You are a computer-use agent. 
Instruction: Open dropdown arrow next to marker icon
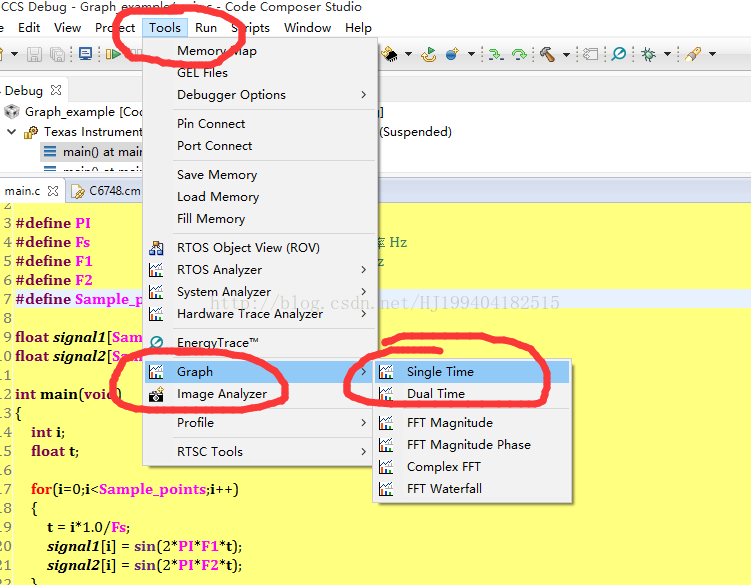pos(712,54)
